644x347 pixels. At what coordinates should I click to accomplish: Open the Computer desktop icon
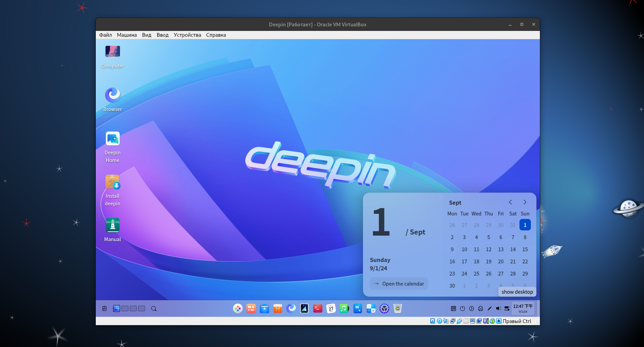click(x=112, y=57)
